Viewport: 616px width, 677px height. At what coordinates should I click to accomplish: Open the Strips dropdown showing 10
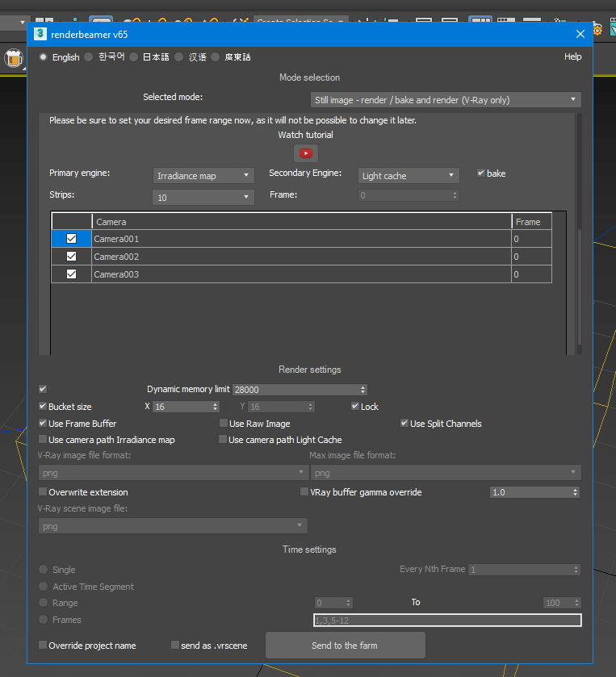(x=203, y=198)
